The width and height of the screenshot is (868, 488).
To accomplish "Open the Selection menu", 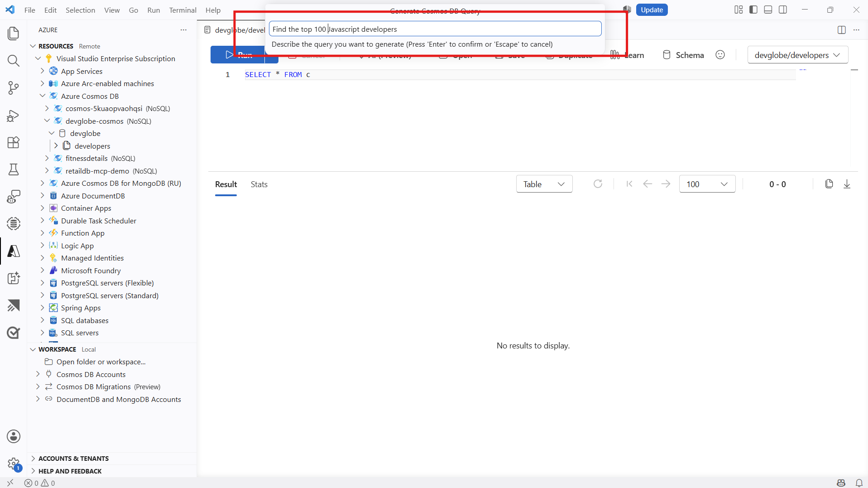I will [80, 10].
